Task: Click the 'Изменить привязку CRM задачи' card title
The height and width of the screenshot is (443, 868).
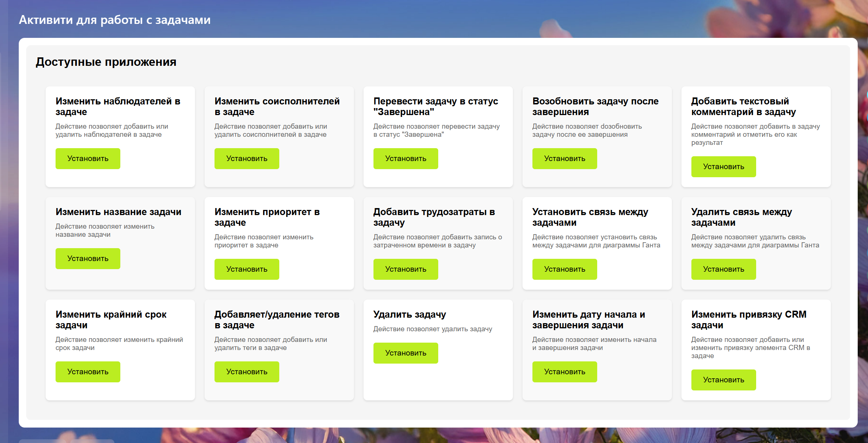Action: (748, 319)
